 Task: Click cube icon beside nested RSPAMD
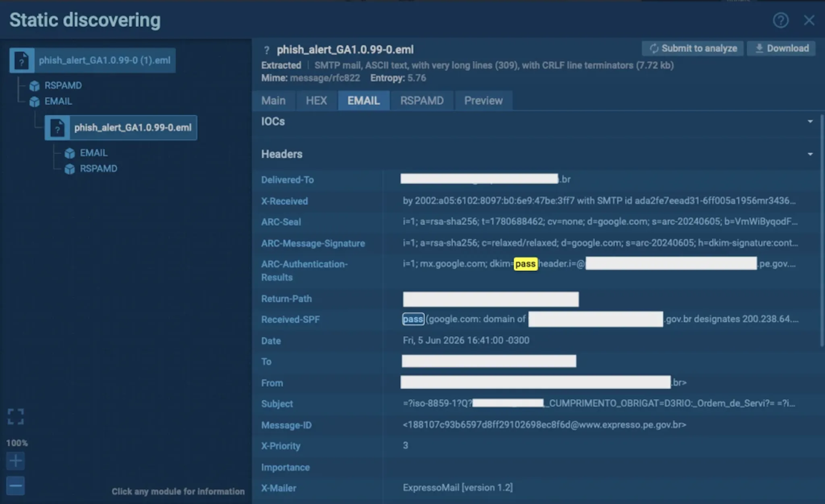point(70,169)
